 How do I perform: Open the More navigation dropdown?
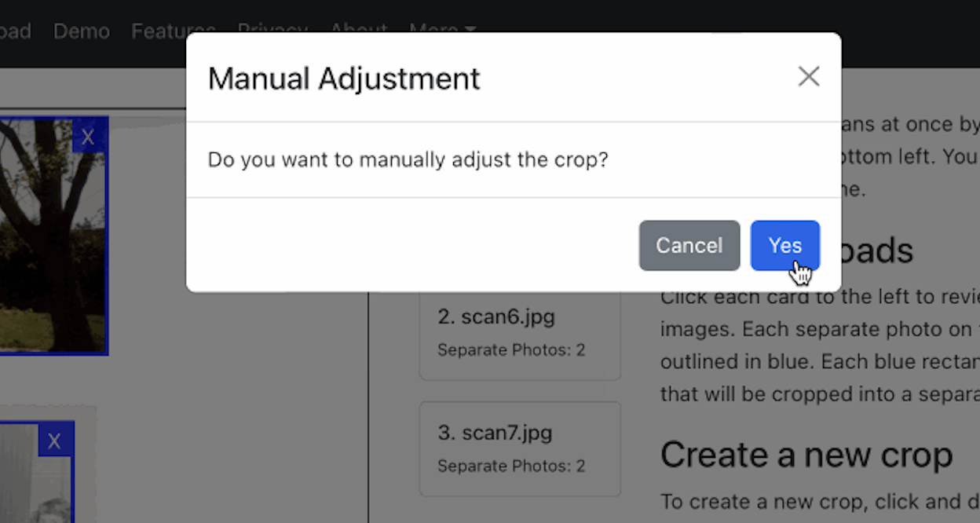click(444, 30)
